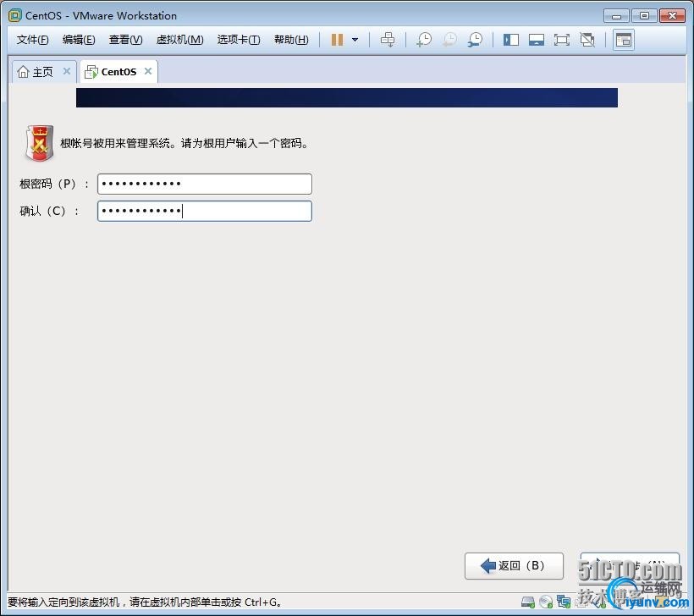Close the 主页 tab
Viewport: 694px width, 616px height.
[x=67, y=71]
